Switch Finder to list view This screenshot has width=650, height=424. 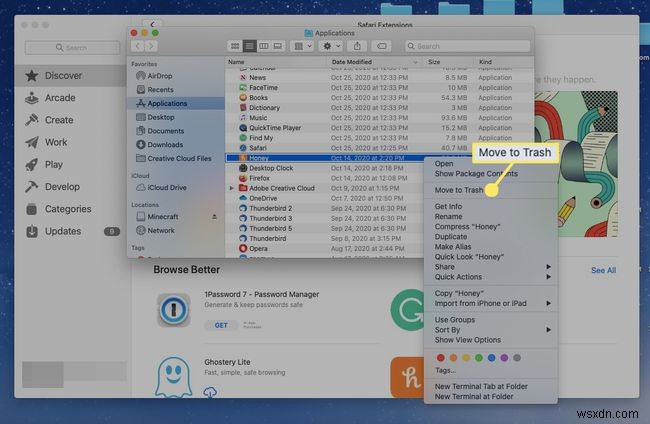tap(249, 46)
